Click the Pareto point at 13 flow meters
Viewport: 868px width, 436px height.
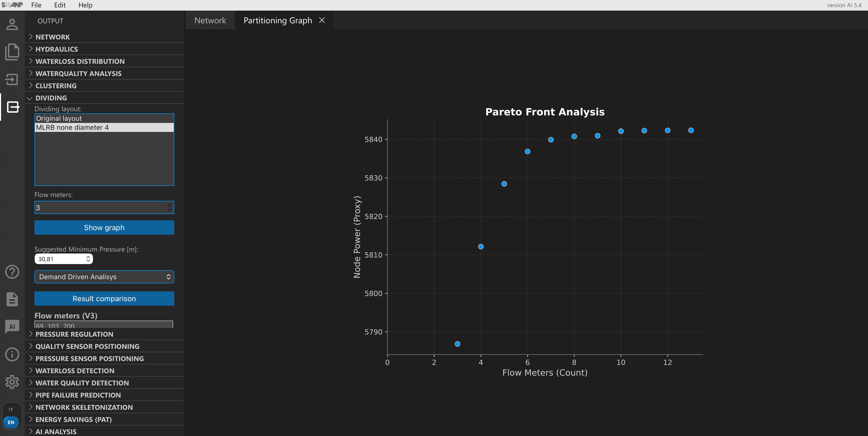pos(691,130)
